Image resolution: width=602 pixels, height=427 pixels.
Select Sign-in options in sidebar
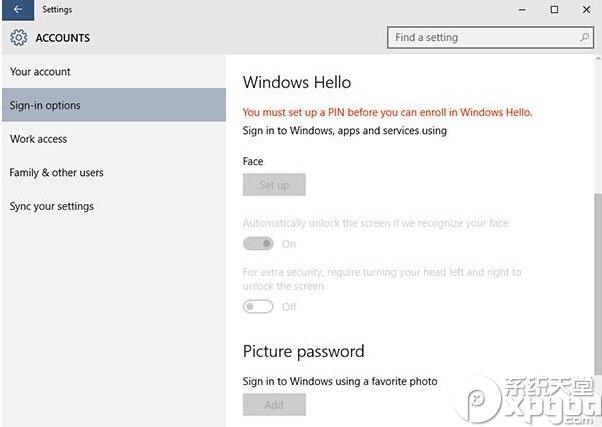tap(45, 105)
